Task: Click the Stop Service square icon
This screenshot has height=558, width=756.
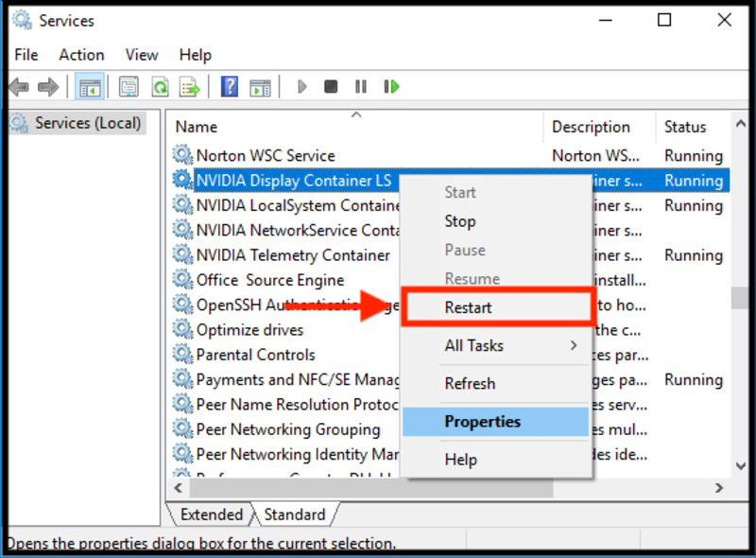Action: click(x=331, y=87)
